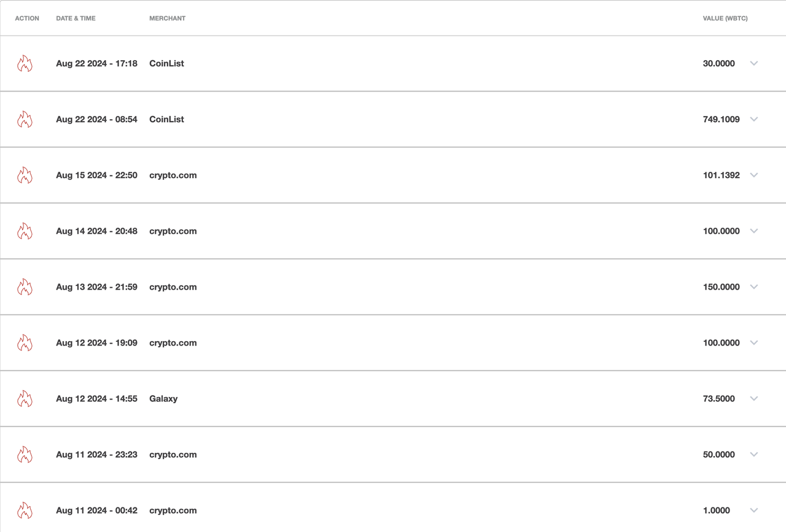Click burn icon on Aug 14 crypto.com row

tap(25, 231)
